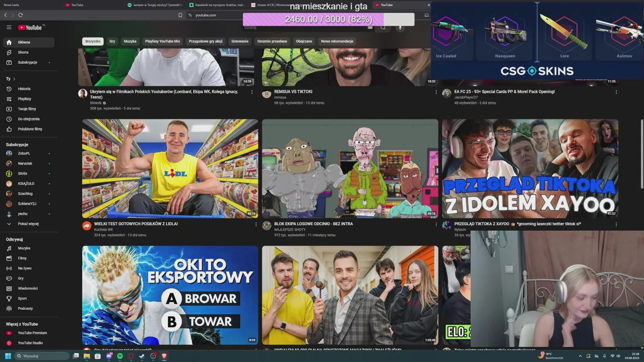Play the OKI TO EKSPORTOWY thumbnail
644x362 pixels.
[x=170, y=295]
